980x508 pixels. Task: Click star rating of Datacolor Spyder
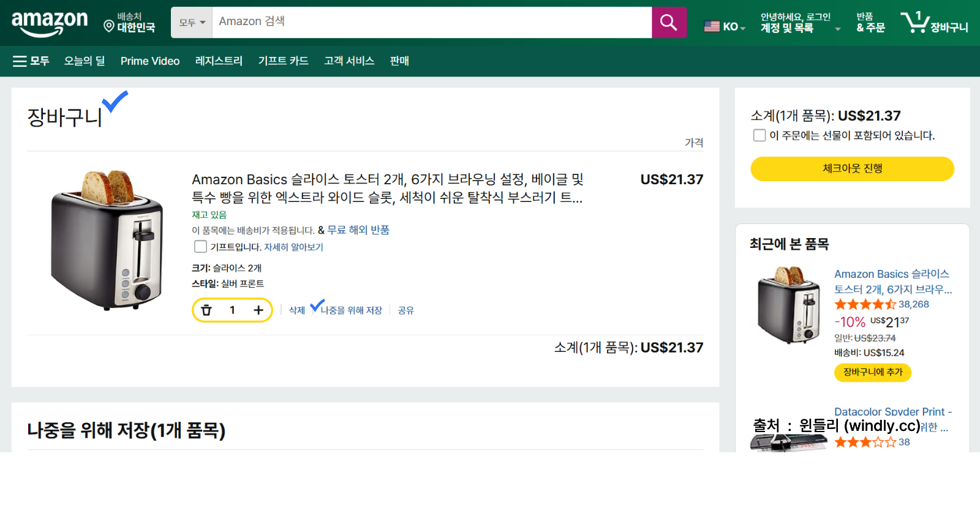pyautogui.click(x=865, y=442)
